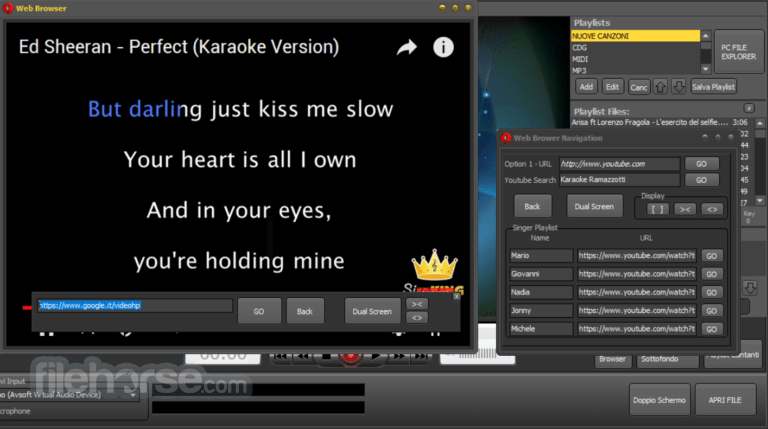The width and height of the screenshot is (768, 429).
Task: Click the Mario name field
Action: (x=541, y=256)
